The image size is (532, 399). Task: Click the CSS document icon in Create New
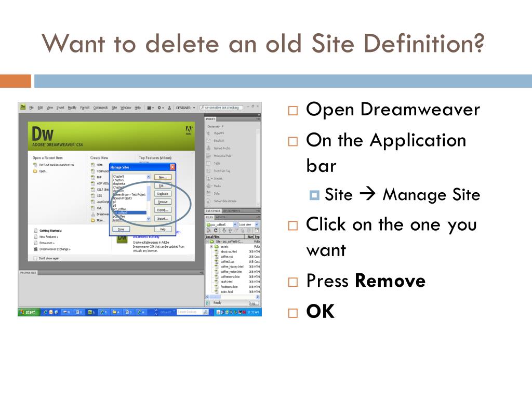[92, 195]
